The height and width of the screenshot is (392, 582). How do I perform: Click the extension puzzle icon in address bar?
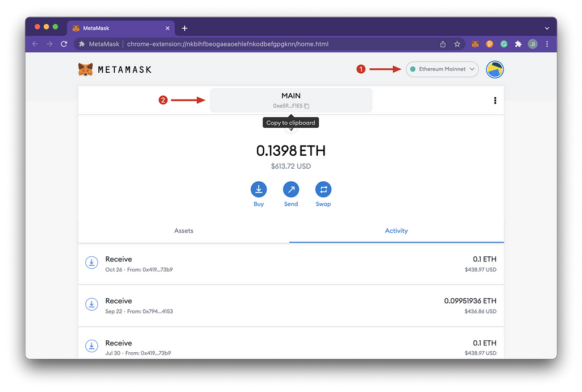pyautogui.click(x=82, y=44)
